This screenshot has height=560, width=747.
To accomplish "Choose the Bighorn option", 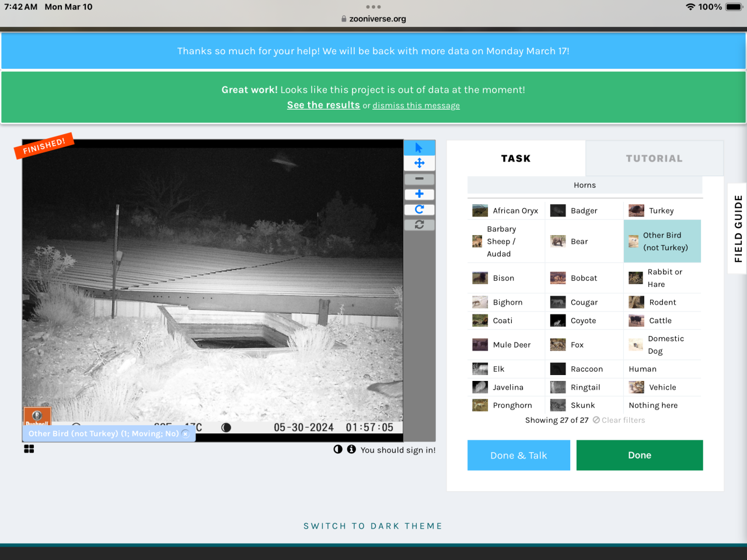I will [506, 302].
